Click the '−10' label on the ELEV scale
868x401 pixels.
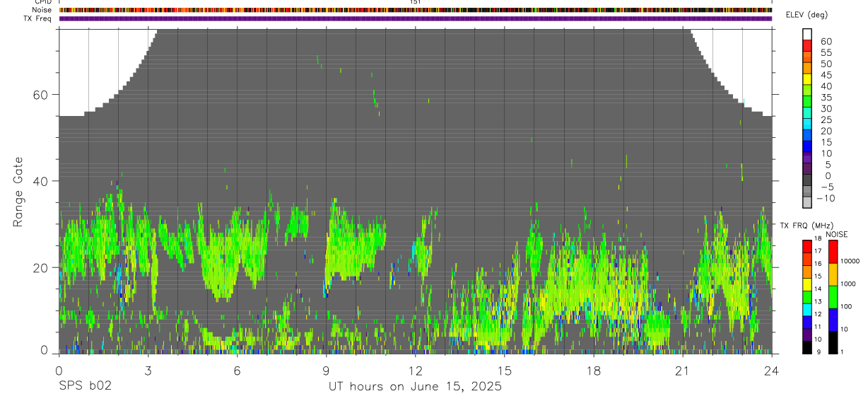coord(826,199)
